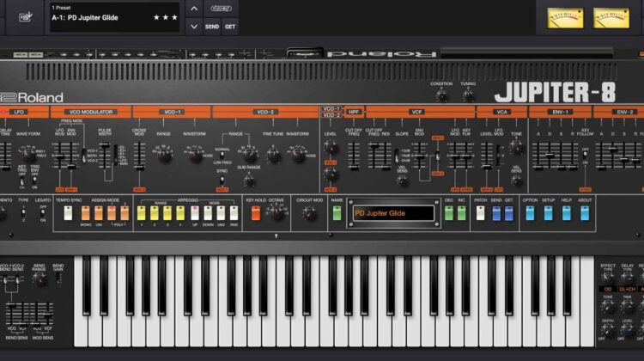
Task: Select MONO assign mode button
Action: [x=85, y=213]
